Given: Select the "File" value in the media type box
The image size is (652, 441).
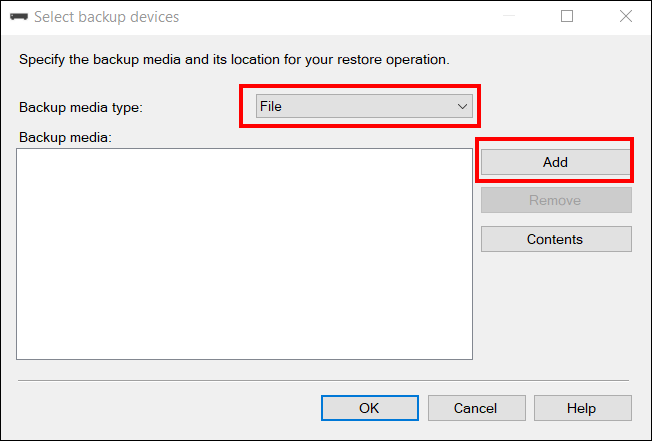Looking at the screenshot, I should 271,106.
